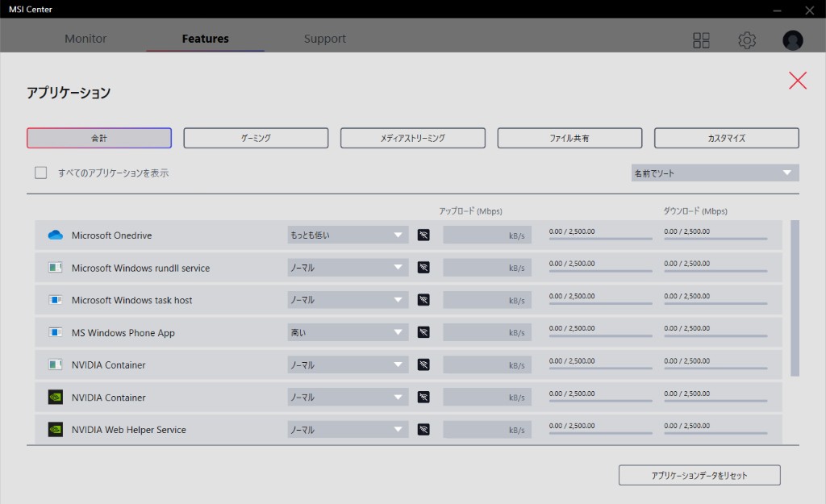Switch to the Support tab
This screenshot has width=826, height=504.
click(x=324, y=39)
